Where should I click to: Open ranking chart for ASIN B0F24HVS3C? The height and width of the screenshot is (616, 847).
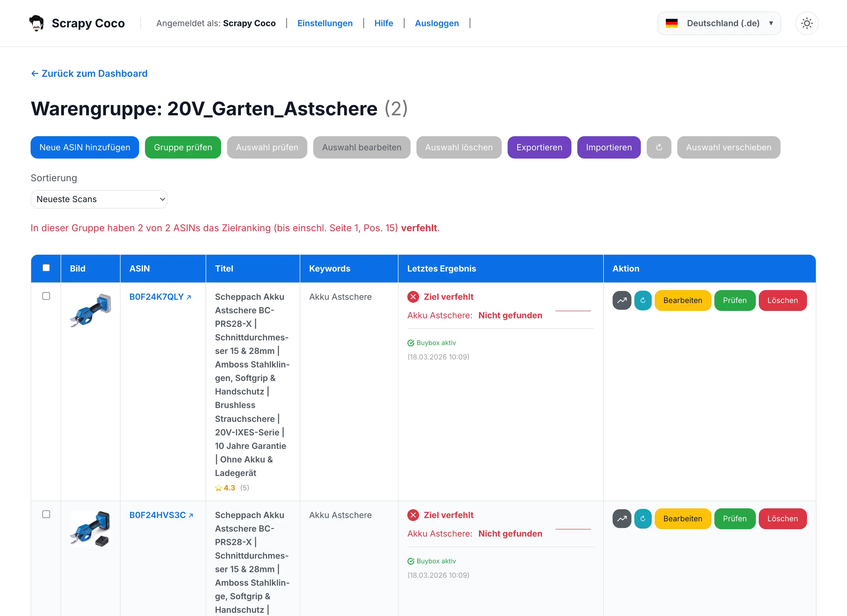point(622,519)
